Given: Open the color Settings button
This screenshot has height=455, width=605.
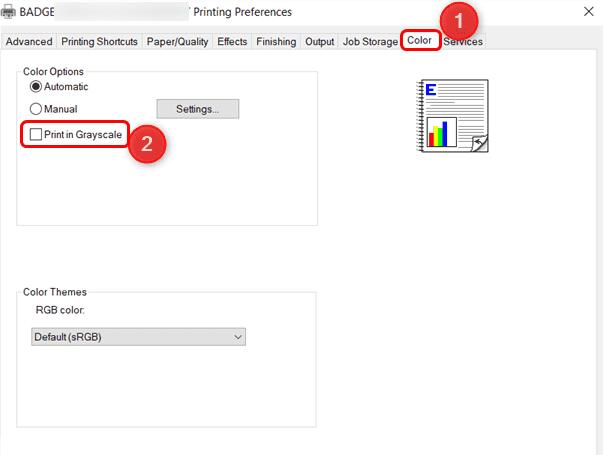Looking at the screenshot, I should (x=197, y=108).
